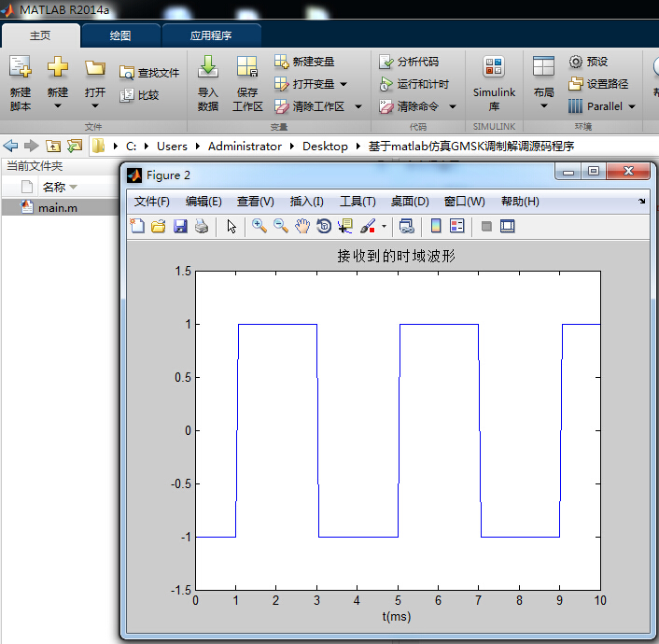Click the Open (打开) folder icon
Screen dimensions: 659x644
click(x=95, y=68)
